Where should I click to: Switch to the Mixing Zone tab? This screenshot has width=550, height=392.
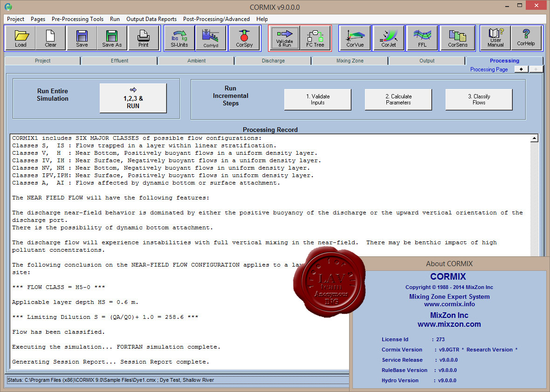(x=350, y=61)
